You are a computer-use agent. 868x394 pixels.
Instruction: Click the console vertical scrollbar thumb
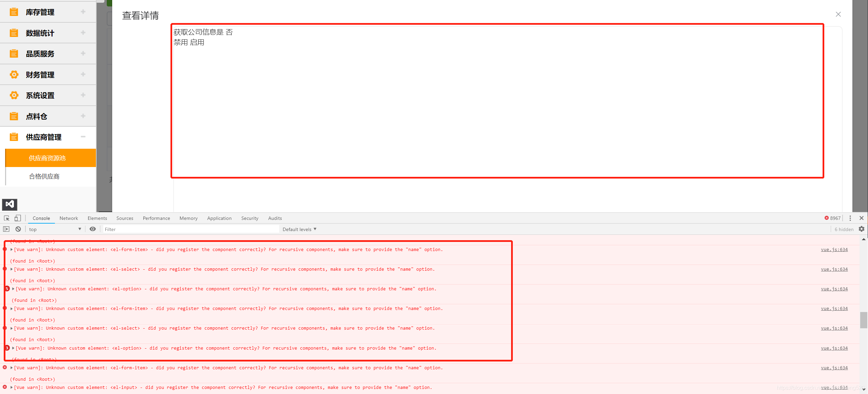tap(864, 320)
